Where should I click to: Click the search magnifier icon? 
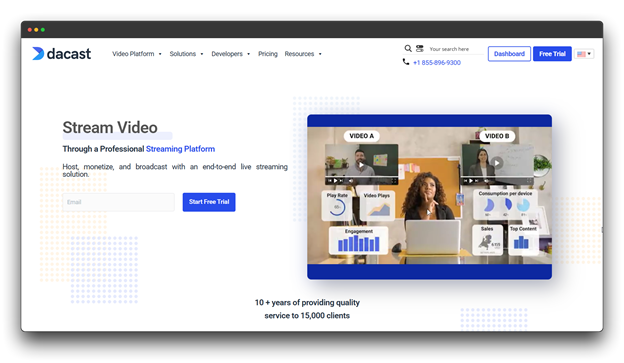click(x=408, y=49)
